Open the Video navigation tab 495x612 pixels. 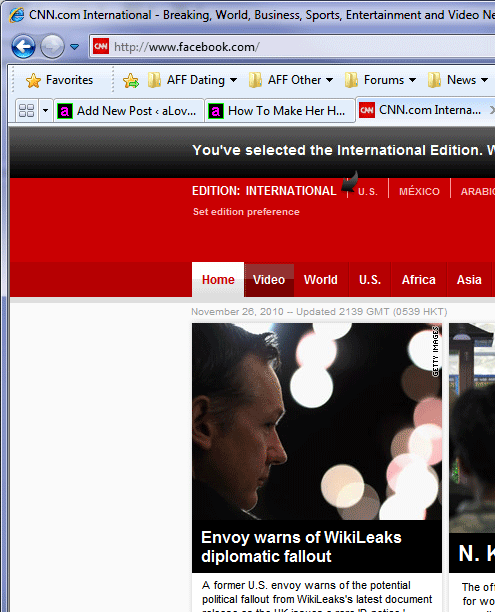(x=269, y=280)
